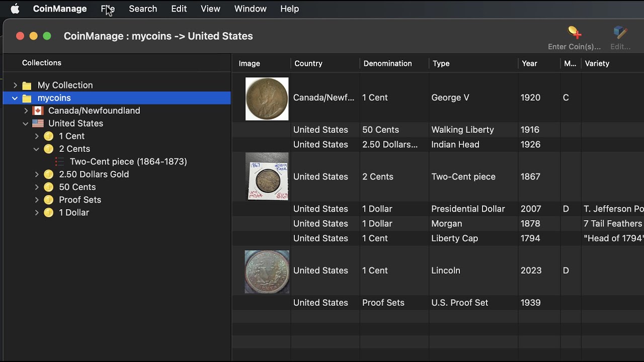Select Two-Cent piece (1864-1873) tree item
The image size is (644, 362).
[128, 161]
